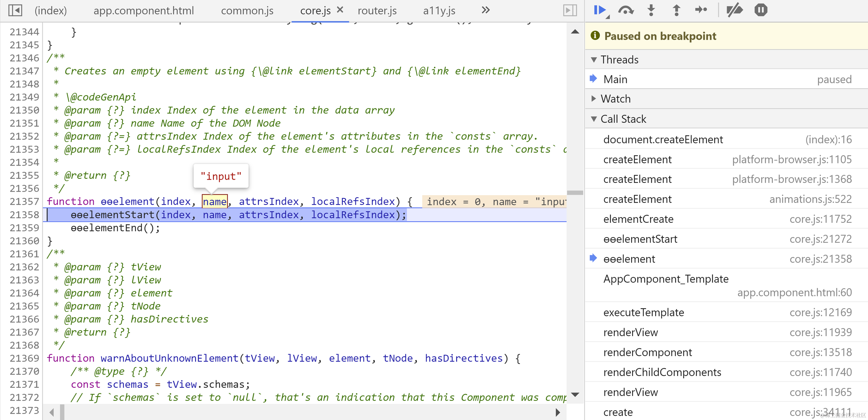The image size is (868, 420).
Task: Hide the file navigator sidebar
Action: point(15,10)
